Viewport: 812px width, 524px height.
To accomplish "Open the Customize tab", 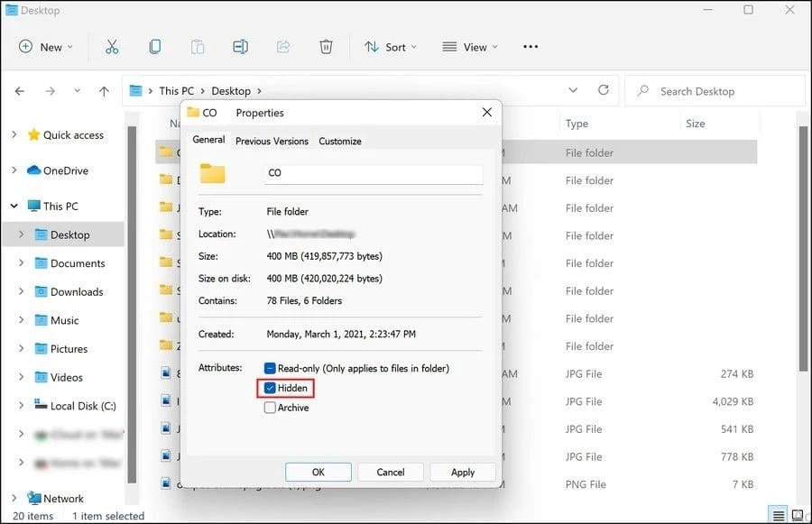I will [340, 141].
